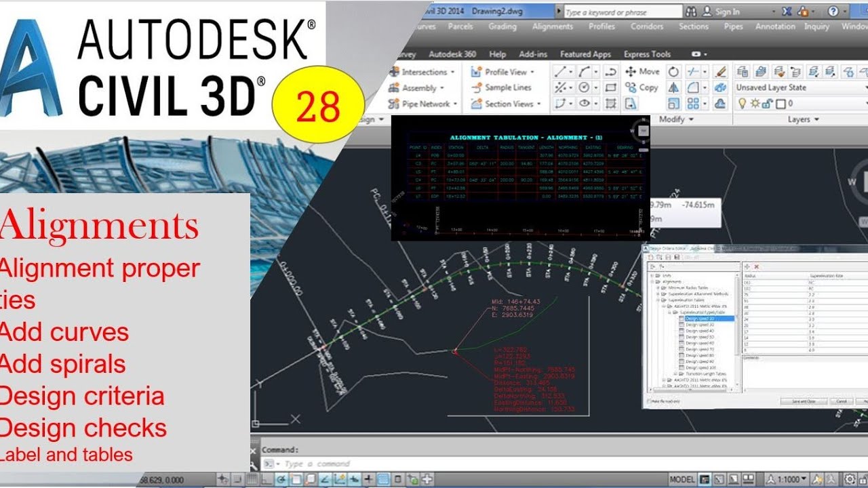This screenshot has height=488, width=868.
Task: Click the red delete X in Design Criteria Editor
Action: [756, 267]
